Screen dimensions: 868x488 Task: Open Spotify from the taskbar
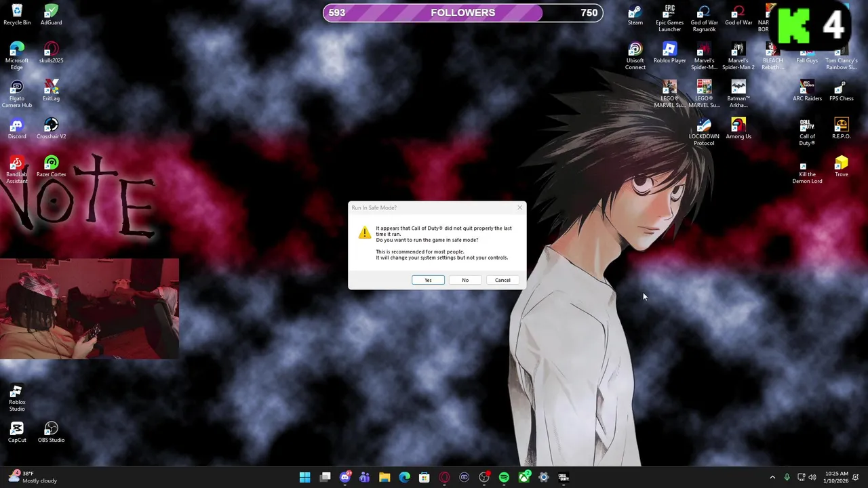[504, 477]
